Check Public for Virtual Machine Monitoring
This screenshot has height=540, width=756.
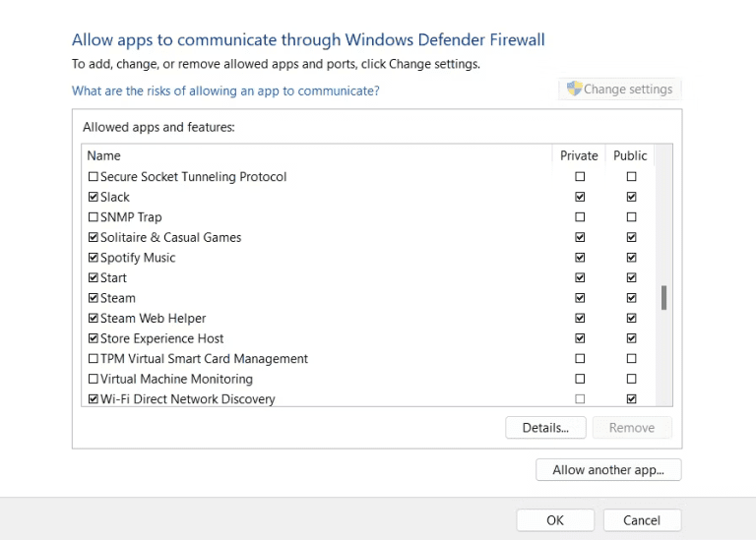(x=631, y=379)
